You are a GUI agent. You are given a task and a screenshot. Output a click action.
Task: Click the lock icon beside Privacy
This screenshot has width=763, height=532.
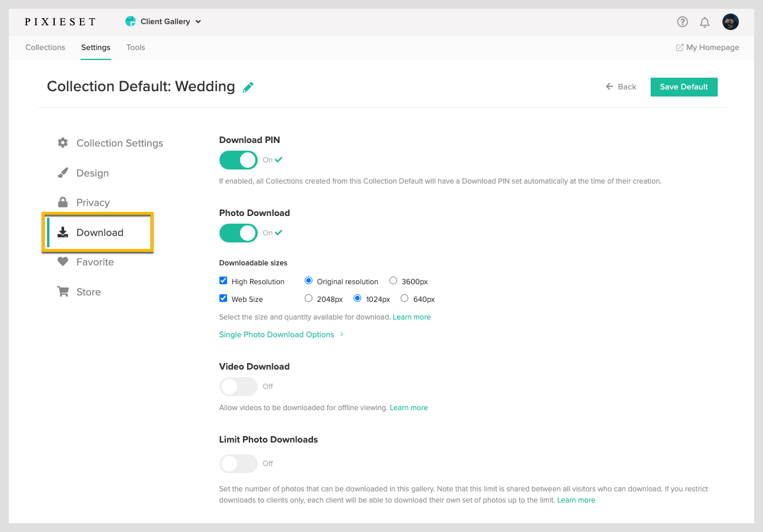coord(62,202)
